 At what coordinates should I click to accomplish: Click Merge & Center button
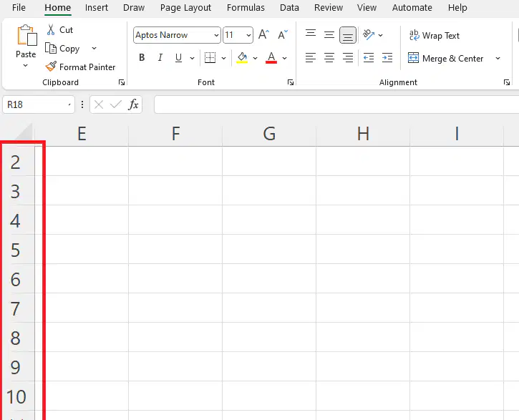446,59
